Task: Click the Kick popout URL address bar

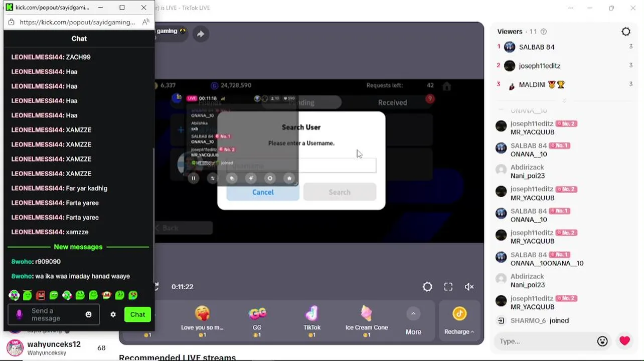Action: pos(77,22)
